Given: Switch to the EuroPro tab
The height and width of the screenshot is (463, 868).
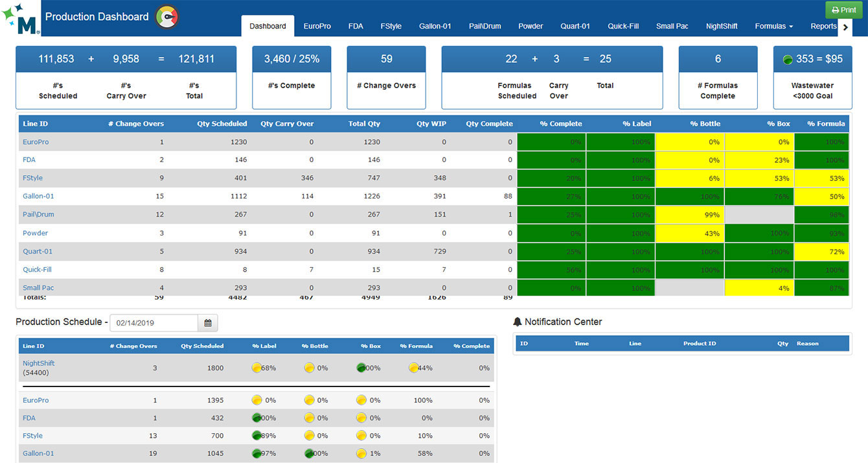Looking at the screenshot, I should (317, 27).
